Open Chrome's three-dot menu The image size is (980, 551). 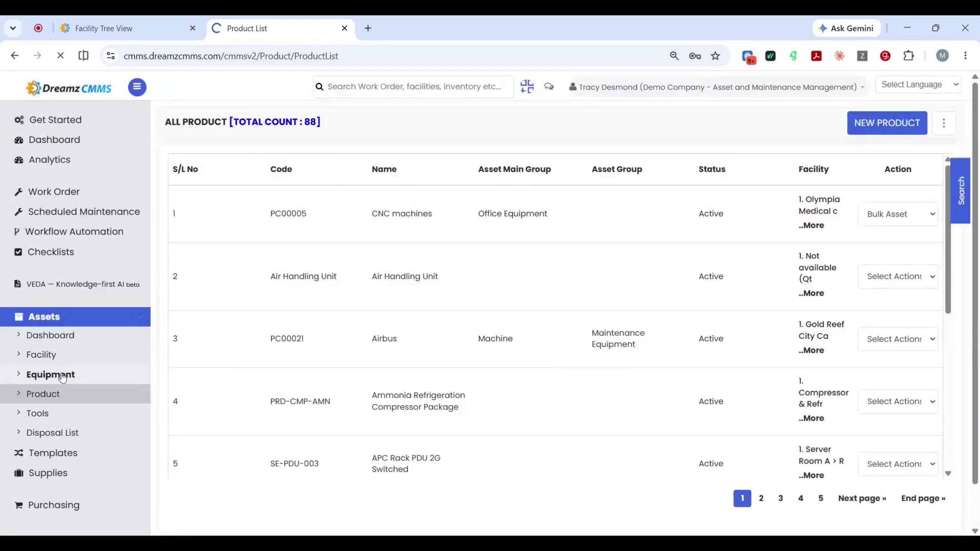965,56
